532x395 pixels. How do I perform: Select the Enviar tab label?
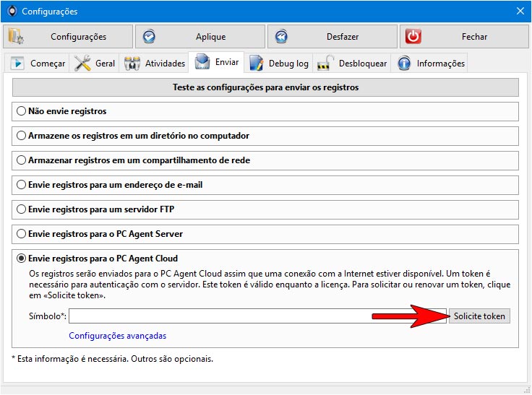[227, 62]
